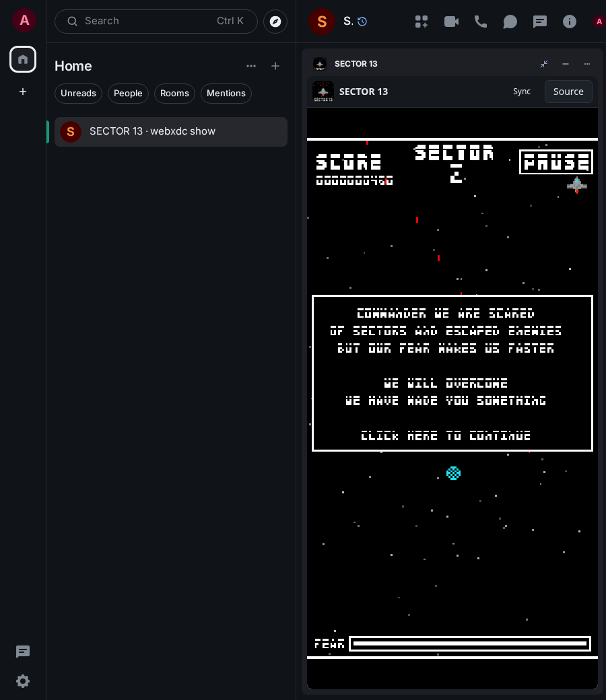606x700 pixels.
Task: Click the member avatar A in header
Action: pyautogui.click(x=599, y=22)
